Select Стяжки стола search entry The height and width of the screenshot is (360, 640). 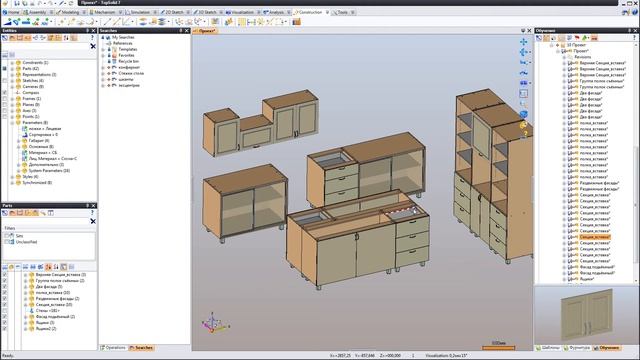point(131,73)
